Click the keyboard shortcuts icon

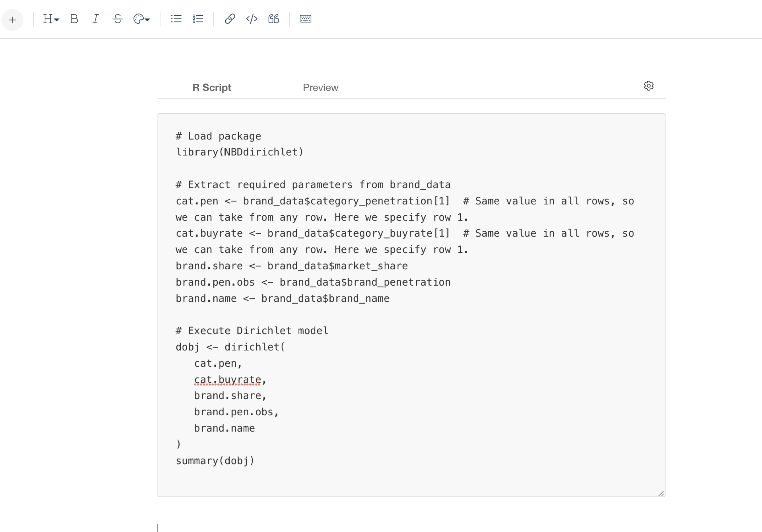(305, 19)
